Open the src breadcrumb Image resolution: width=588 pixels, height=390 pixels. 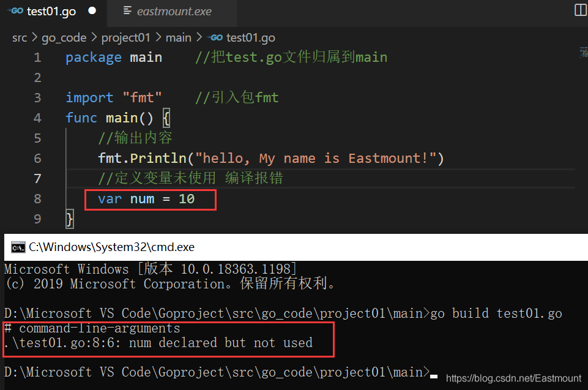coord(20,38)
